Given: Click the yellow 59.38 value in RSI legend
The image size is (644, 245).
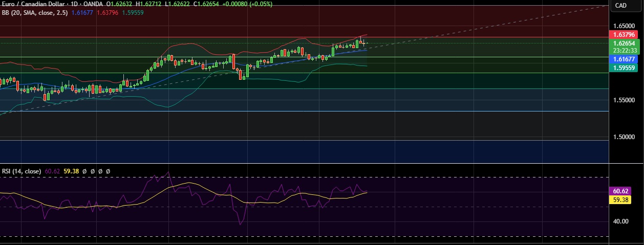Looking at the screenshot, I should pyautogui.click(x=71, y=171).
